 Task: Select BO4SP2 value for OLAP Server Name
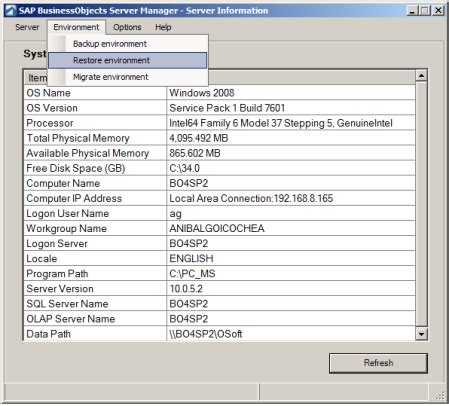click(291, 319)
